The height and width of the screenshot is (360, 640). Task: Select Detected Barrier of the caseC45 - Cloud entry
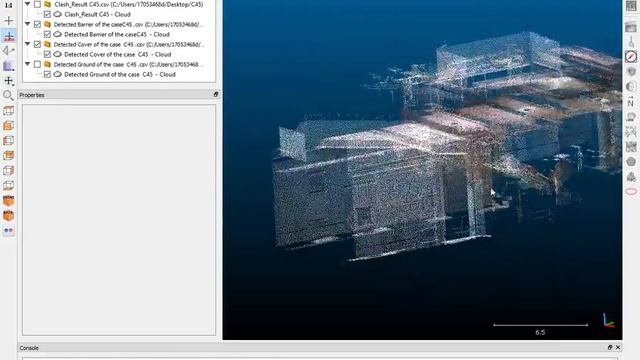click(x=117, y=34)
